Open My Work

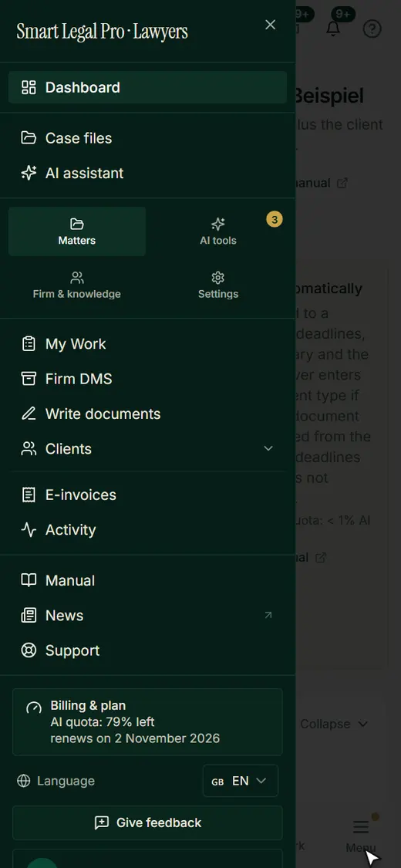(x=147, y=344)
